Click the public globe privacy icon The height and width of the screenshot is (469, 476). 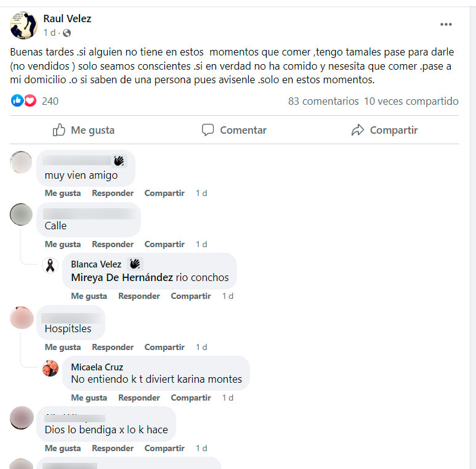[x=67, y=33]
